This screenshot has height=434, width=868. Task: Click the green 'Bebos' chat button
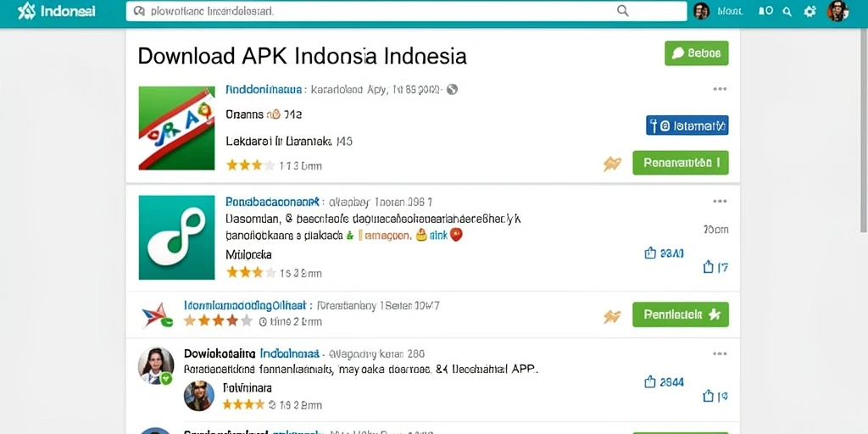(x=697, y=53)
